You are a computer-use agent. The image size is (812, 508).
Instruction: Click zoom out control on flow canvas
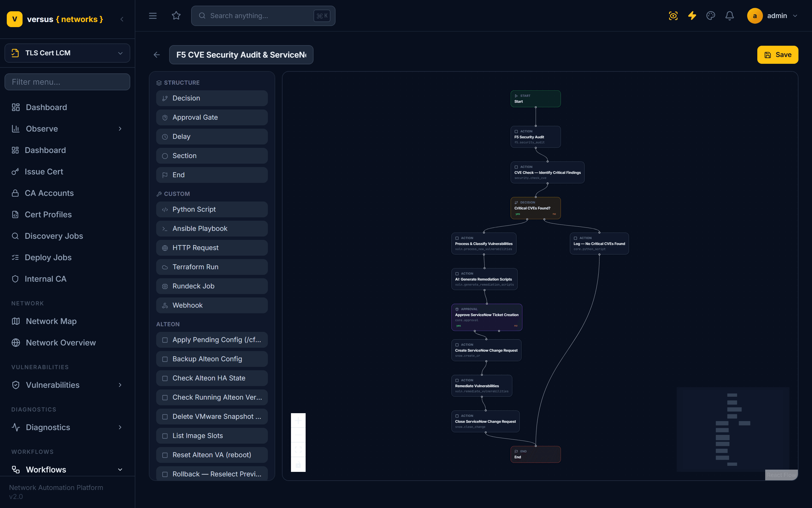[298, 435]
